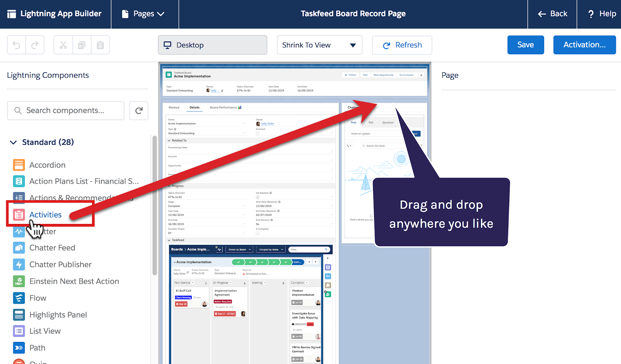Viewport: 621px width, 364px height.
Task: Click the Cut scissors icon
Action: point(63,45)
